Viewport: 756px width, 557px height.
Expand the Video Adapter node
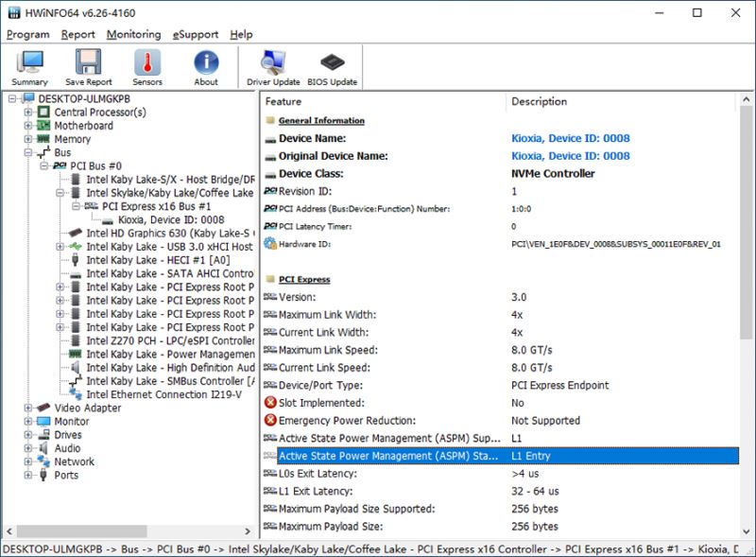pos(28,409)
